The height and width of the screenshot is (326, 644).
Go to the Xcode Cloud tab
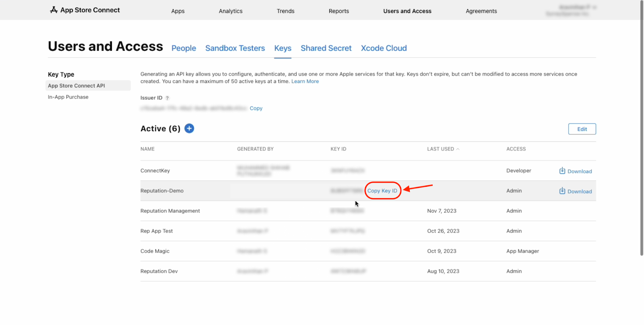384,48
